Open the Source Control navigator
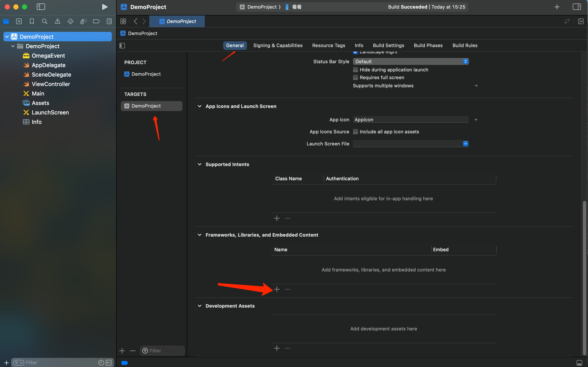588x367 pixels. [19, 21]
